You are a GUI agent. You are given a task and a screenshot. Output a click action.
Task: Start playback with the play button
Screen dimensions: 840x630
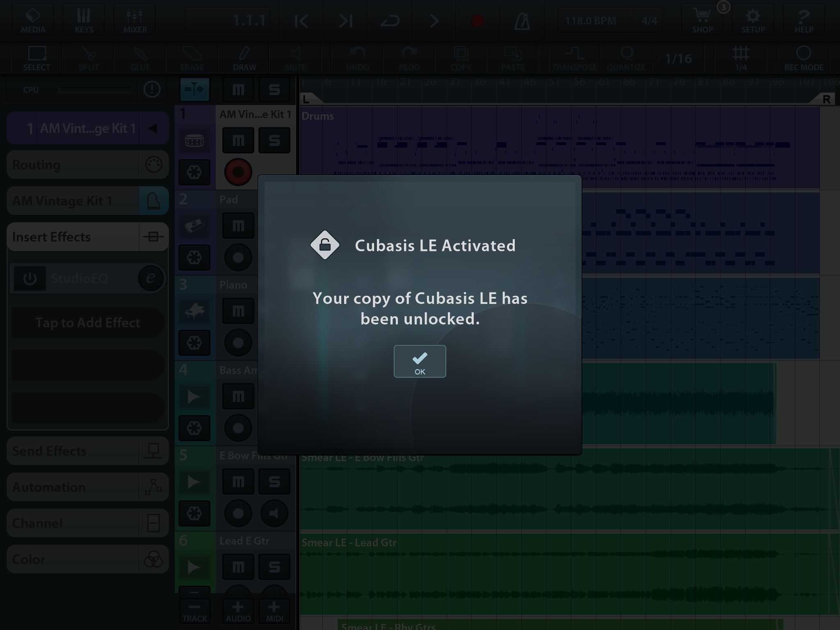[434, 21]
